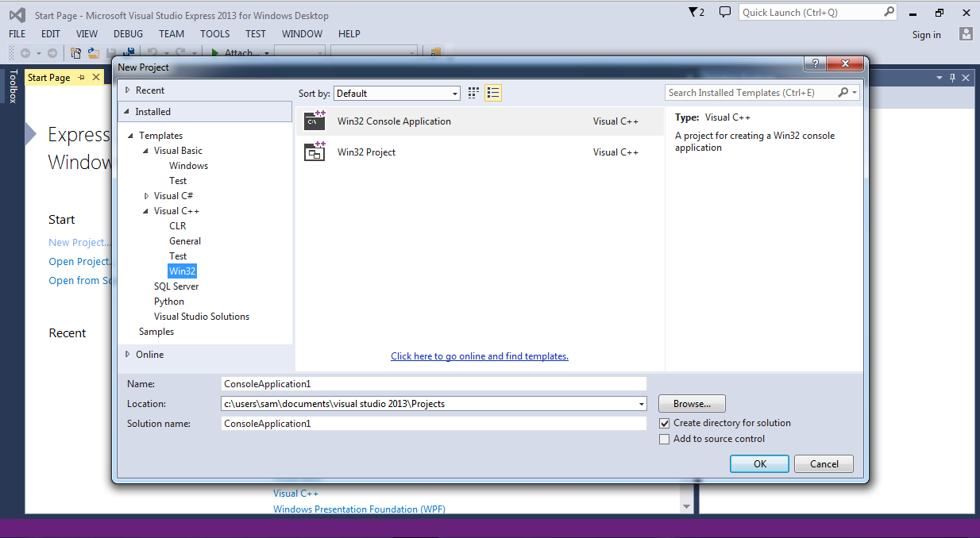
Task: Click the Help question mark in dialog
Action: click(813, 63)
